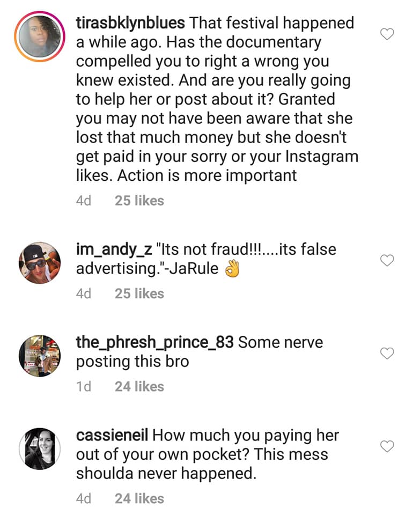The width and height of the screenshot is (420, 515).
Task: Show the 25 likes on im_andy_z's comment
Action: 139,293
